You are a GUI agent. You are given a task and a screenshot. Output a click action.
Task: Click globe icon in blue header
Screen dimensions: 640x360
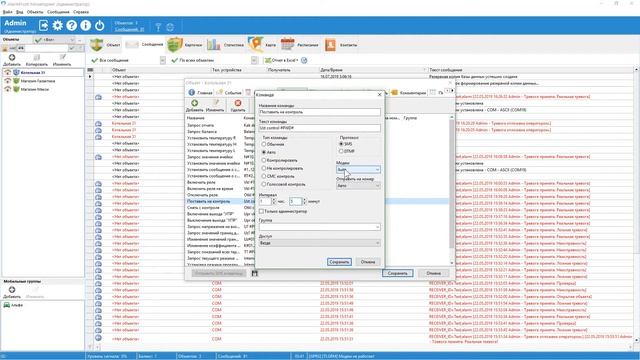[170, 27]
